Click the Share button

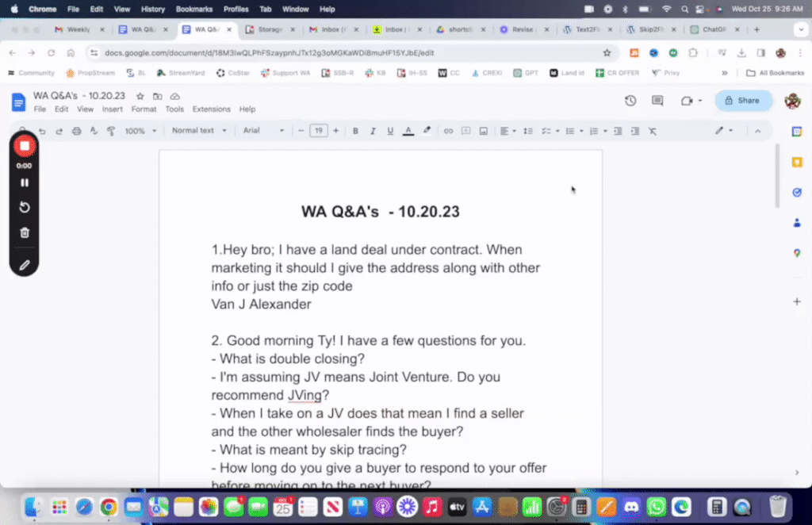tap(742, 101)
